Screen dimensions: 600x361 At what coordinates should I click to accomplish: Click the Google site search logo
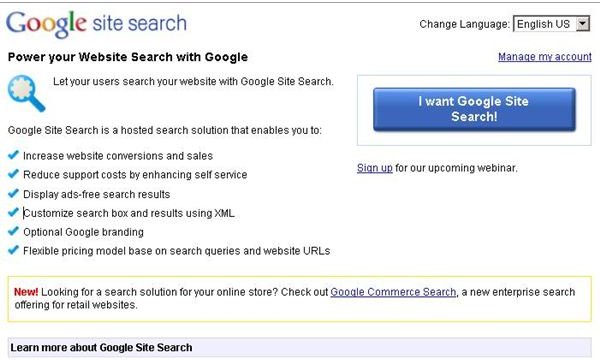(96, 24)
